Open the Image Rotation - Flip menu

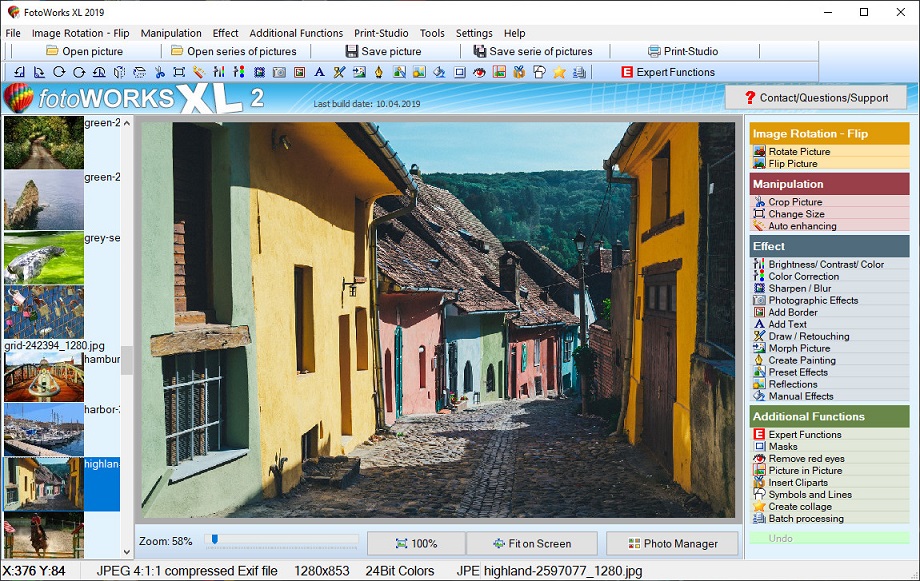coord(80,33)
